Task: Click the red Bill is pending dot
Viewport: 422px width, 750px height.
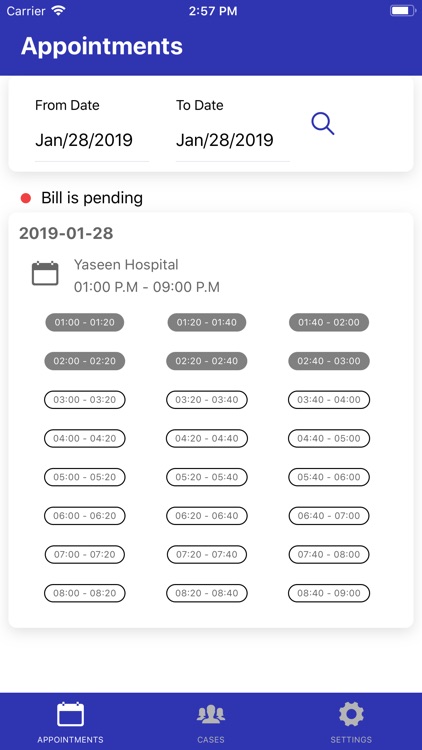Action: (x=26, y=198)
